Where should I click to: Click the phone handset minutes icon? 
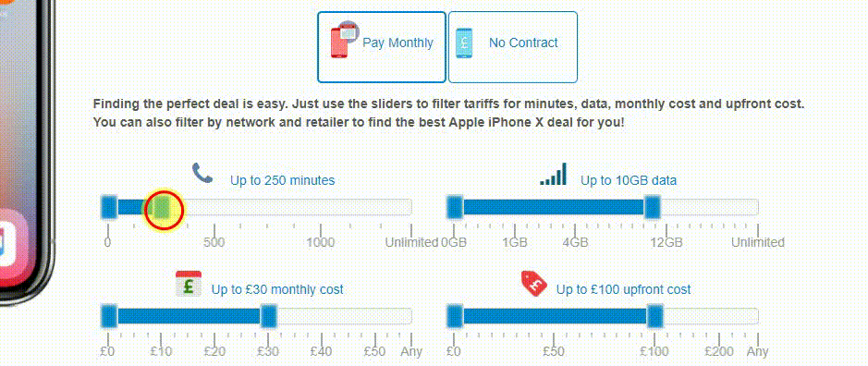tap(202, 173)
